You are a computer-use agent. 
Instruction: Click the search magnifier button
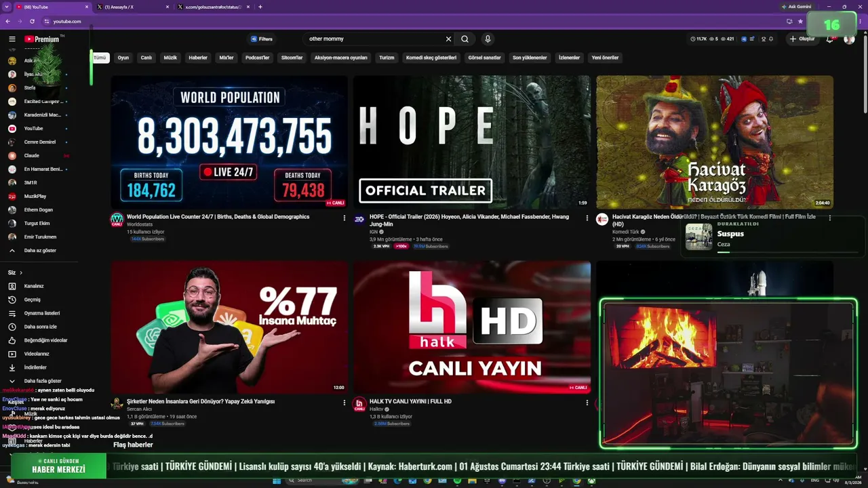[465, 39]
